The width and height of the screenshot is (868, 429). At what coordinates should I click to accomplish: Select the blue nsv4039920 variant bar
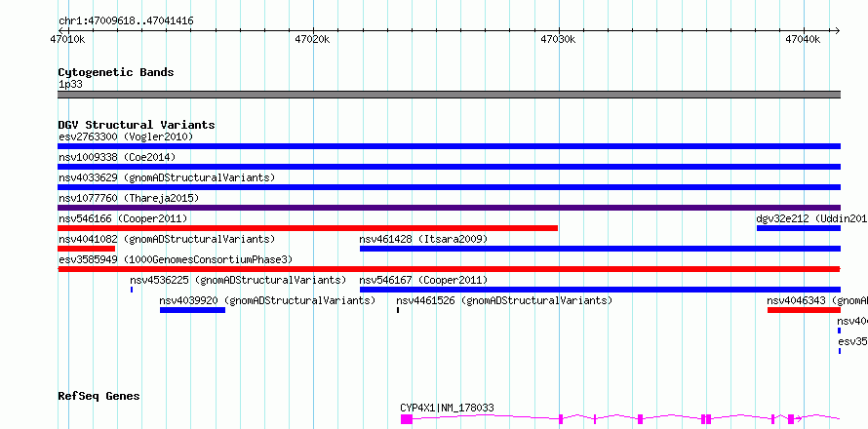click(193, 310)
